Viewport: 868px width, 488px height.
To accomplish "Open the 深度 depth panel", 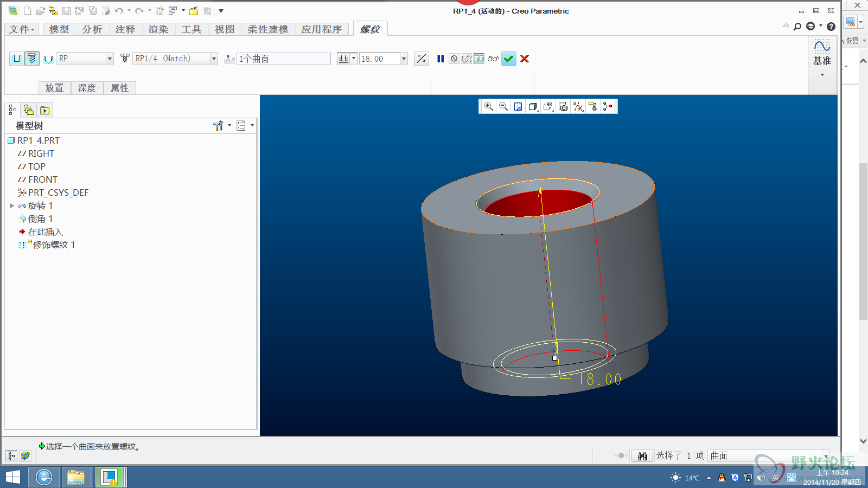I will [87, 88].
